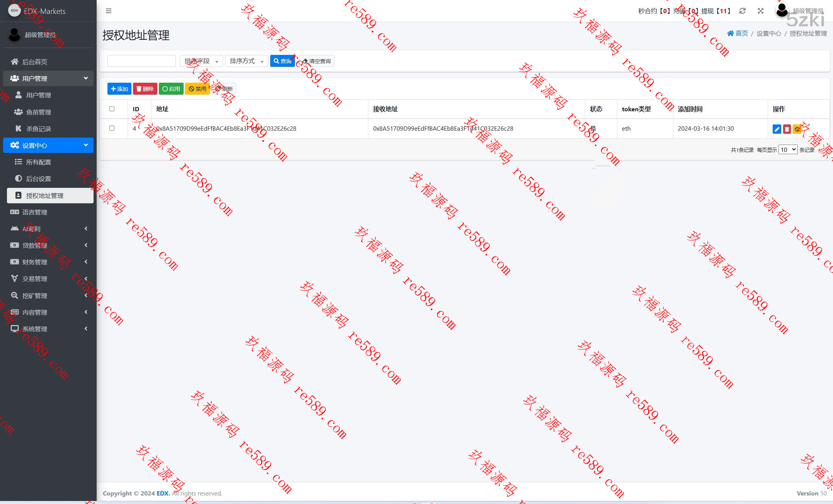
Task: Check the checkbox for row ID 4
Action: pyautogui.click(x=112, y=128)
